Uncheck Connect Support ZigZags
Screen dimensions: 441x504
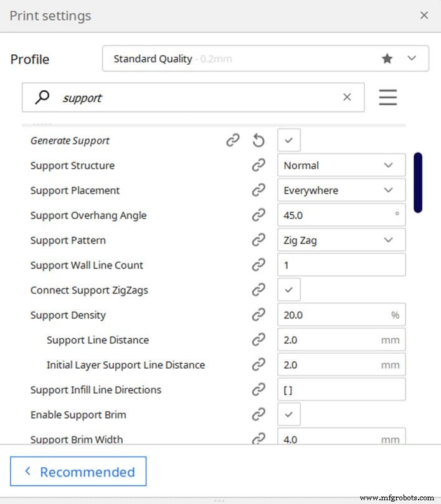pyautogui.click(x=288, y=289)
